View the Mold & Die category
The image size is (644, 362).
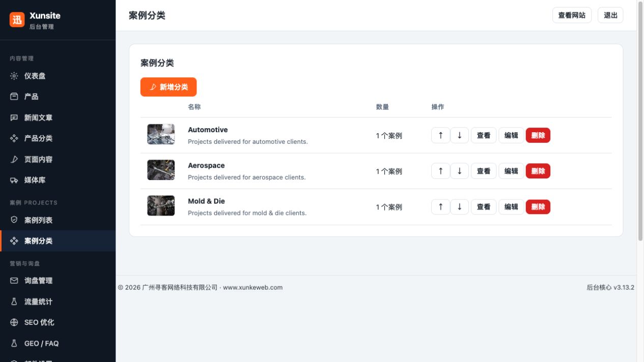coord(484,207)
